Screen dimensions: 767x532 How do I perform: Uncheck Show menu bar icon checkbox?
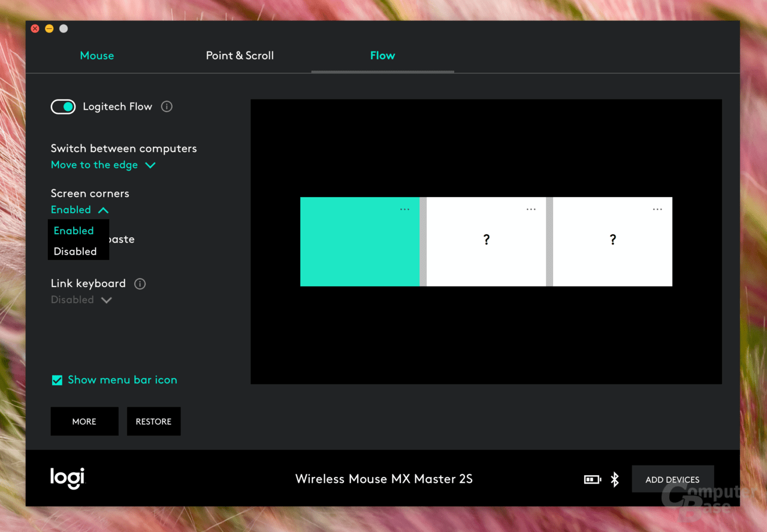[x=58, y=380]
